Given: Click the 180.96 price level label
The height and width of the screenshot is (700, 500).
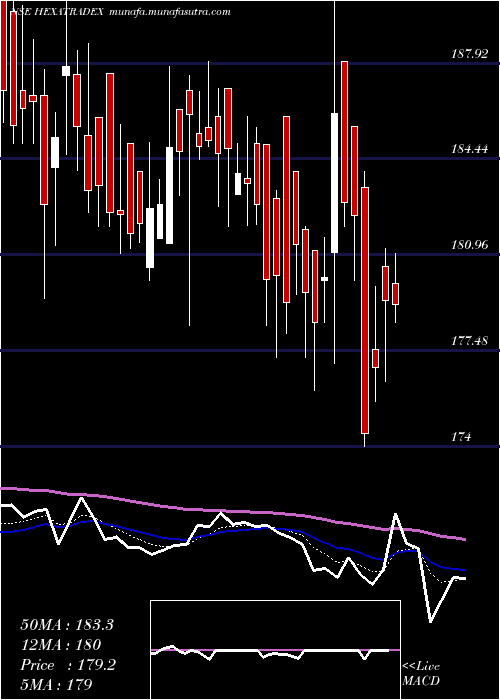Looking at the screenshot, I should [469, 245].
